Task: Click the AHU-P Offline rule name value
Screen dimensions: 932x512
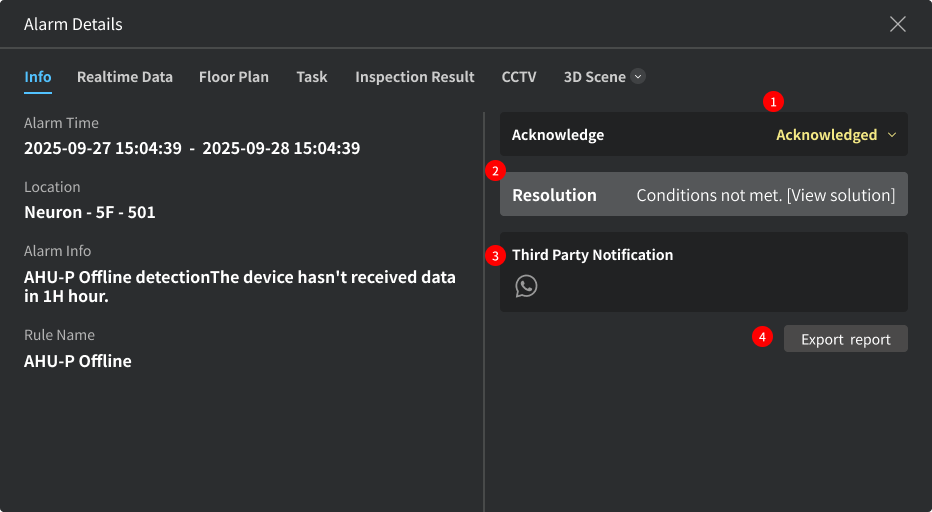Action: coord(78,361)
